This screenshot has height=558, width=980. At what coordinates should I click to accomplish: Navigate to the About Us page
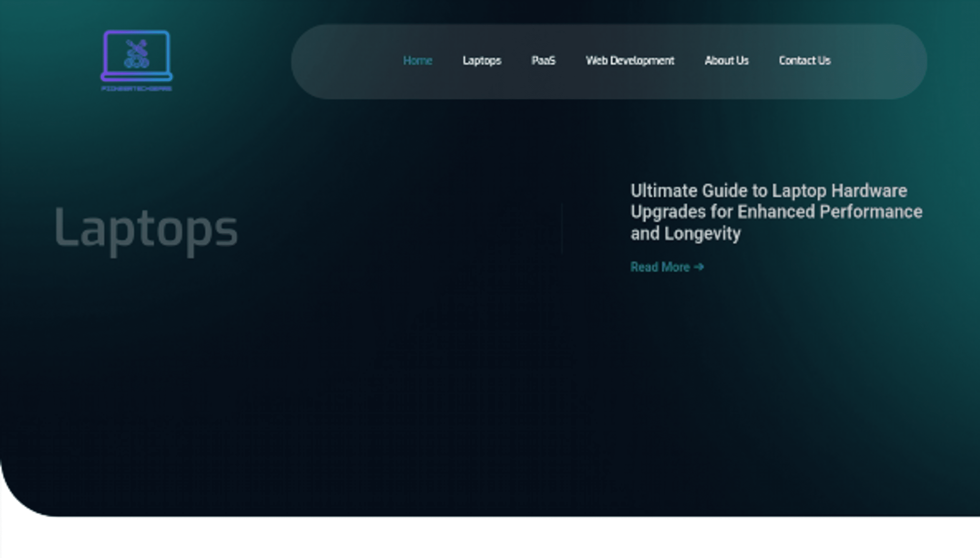point(726,60)
